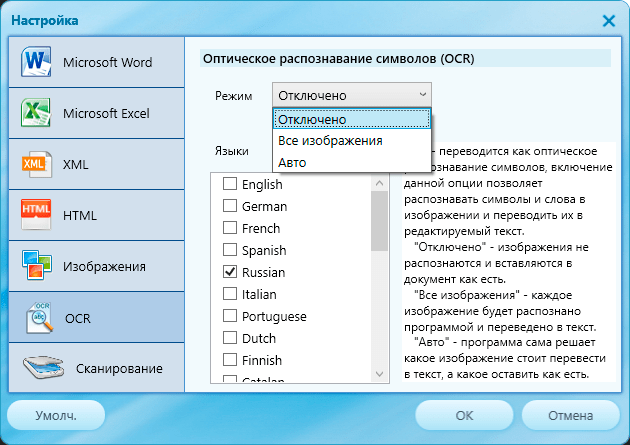
Task: Open the Сканирование tab label
Action: 119,368
